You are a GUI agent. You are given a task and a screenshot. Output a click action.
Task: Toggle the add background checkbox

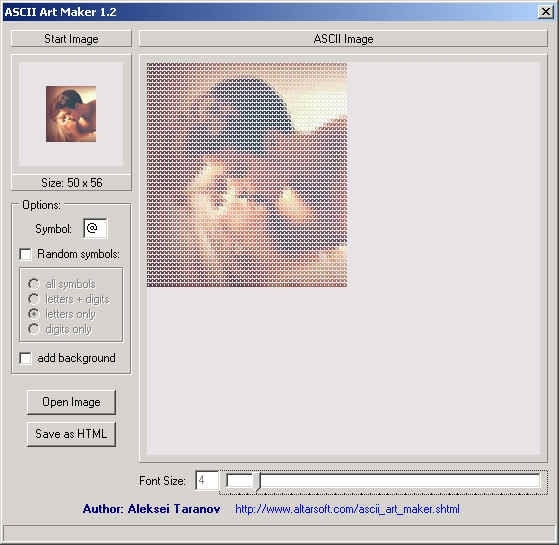tap(25, 358)
